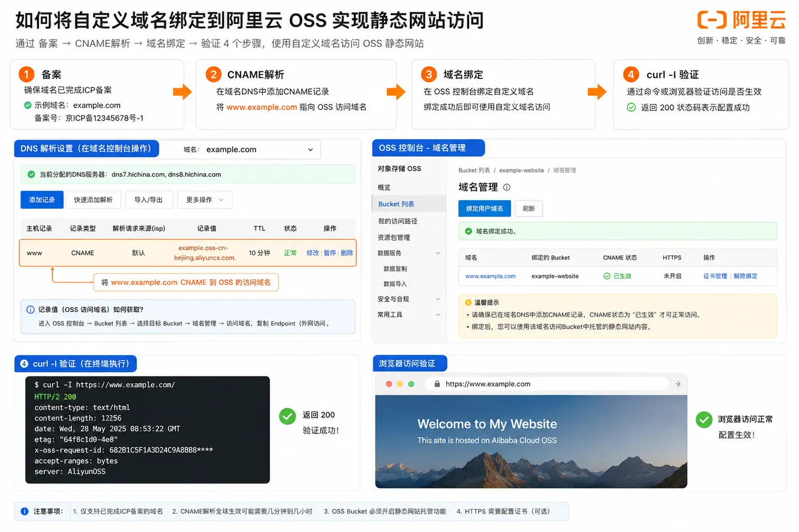Click the 温馨提示 warning icon

pos(469,303)
